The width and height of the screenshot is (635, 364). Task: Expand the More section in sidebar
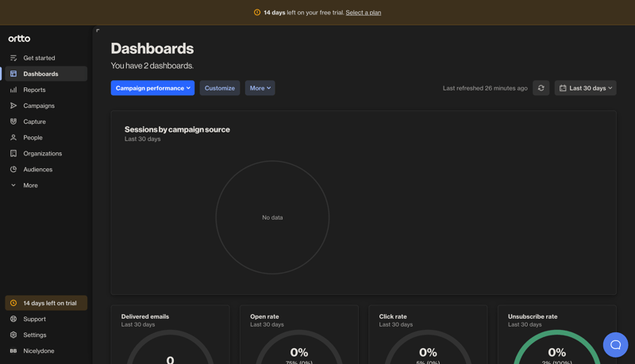point(30,185)
